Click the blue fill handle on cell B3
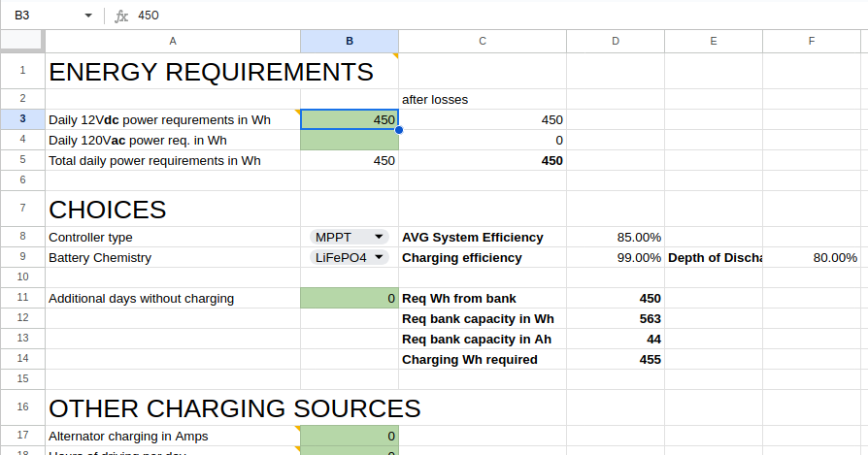The width and height of the screenshot is (868, 455). (x=398, y=129)
